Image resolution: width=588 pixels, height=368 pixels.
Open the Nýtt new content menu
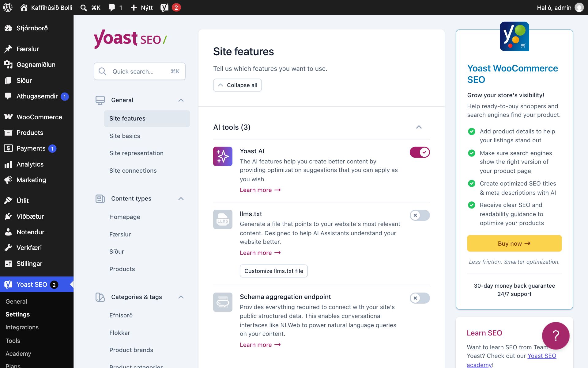click(x=141, y=8)
